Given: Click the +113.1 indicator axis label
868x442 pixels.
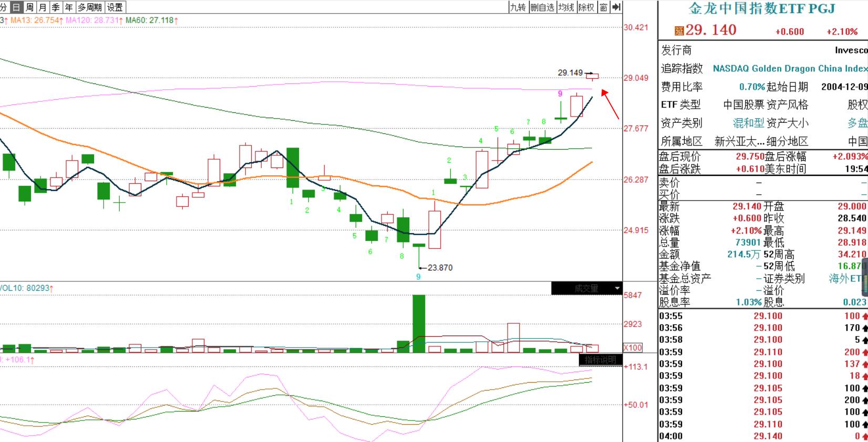Looking at the screenshot, I should (636, 367).
